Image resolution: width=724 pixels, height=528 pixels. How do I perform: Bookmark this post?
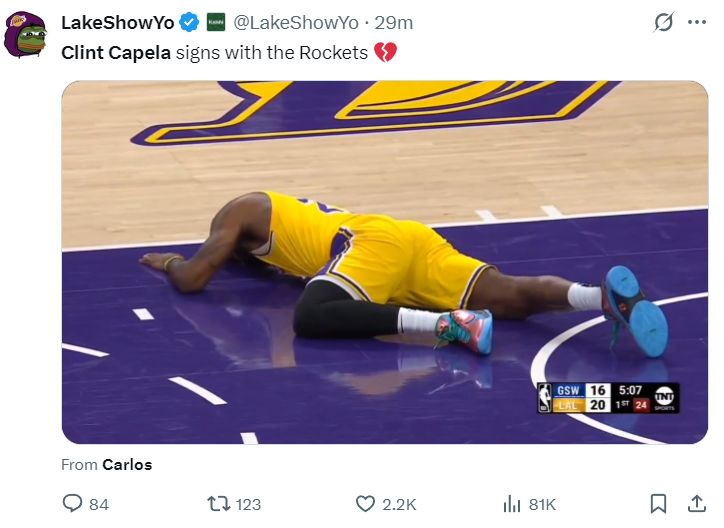click(658, 504)
